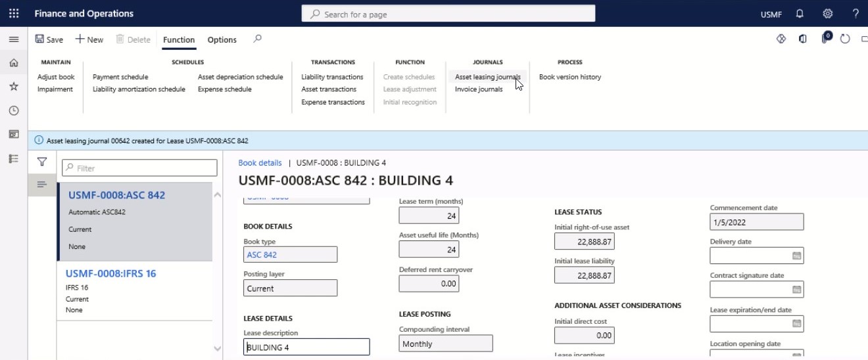The image size is (868, 360).
Task: Open Favorites star in the sidebar
Action: tap(14, 87)
